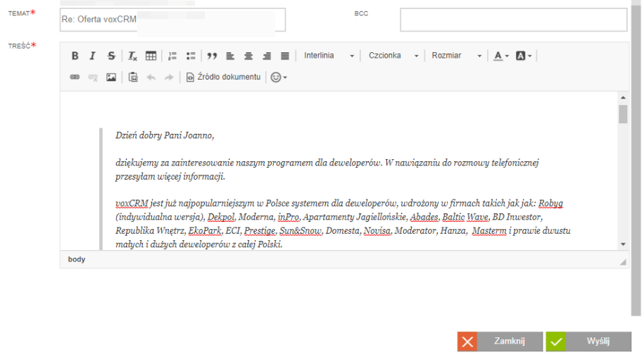This screenshot has width=644, height=355.
Task: Toggle italic formatting
Action: [x=93, y=56]
